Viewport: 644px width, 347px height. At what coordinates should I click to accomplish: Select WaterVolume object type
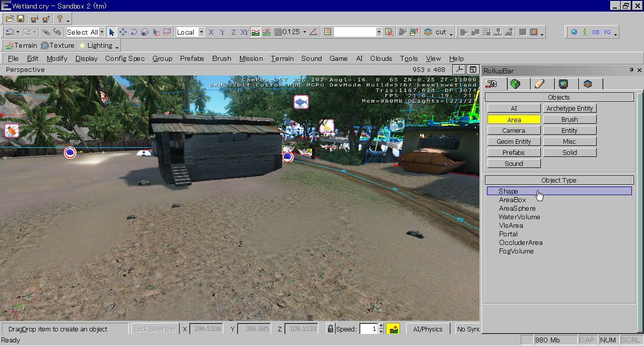519,217
